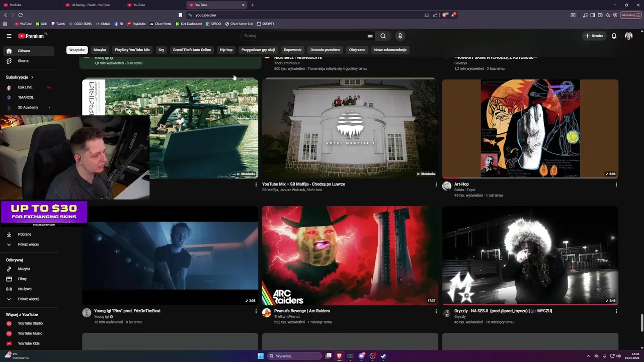
Task: Expand the Subskrypcje section chevron
Action: point(32,77)
